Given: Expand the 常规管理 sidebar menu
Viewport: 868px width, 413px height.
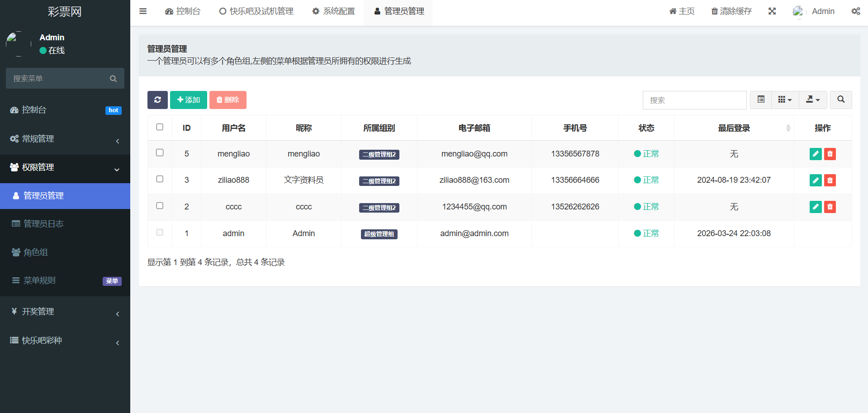Looking at the screenshot, I should (x=65, y=139).
